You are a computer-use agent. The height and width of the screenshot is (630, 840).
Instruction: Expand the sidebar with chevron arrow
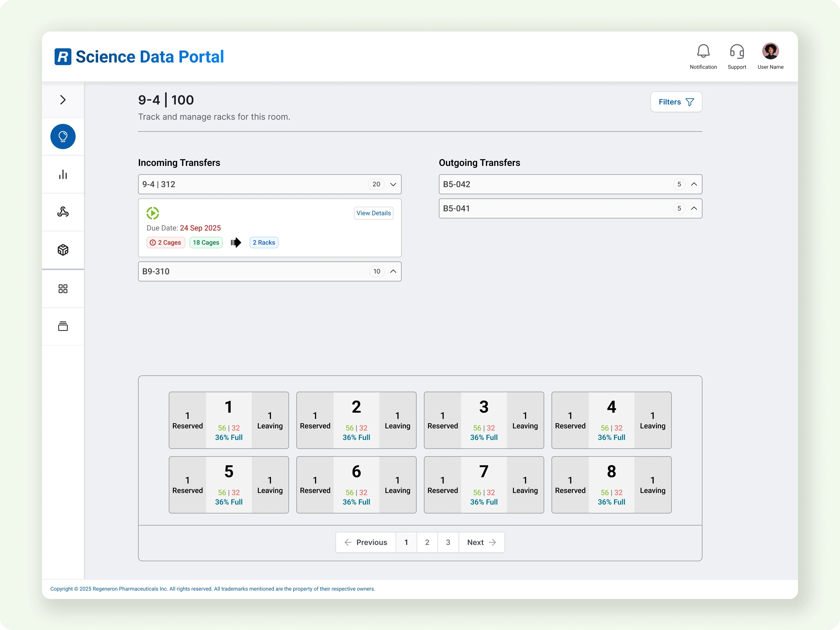click(x=63, y=100)
